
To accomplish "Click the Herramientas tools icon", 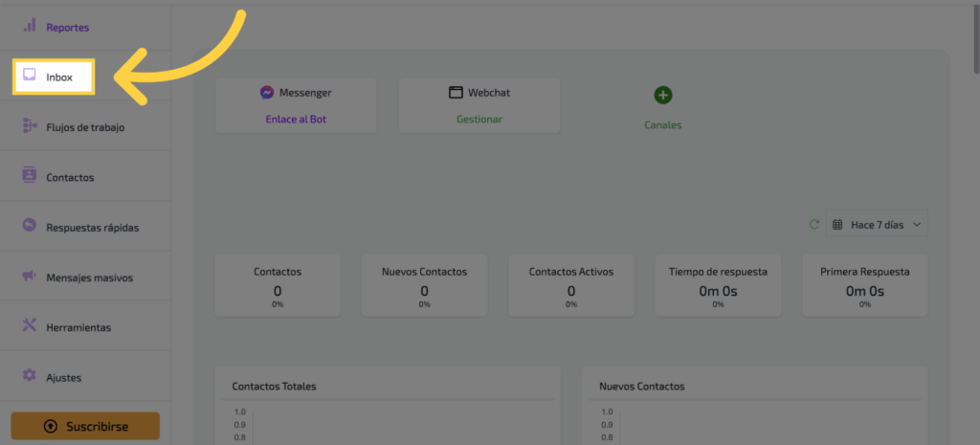I will [30, 326].
